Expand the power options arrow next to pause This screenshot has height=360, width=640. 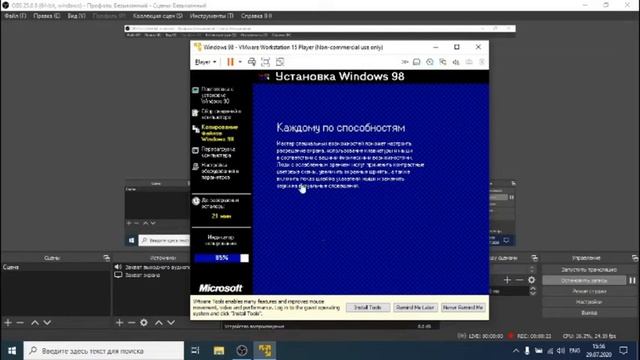tap(240, 62)
